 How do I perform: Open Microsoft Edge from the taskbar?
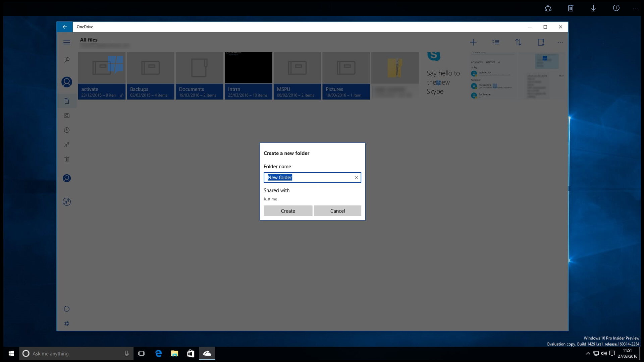point(158,353)
